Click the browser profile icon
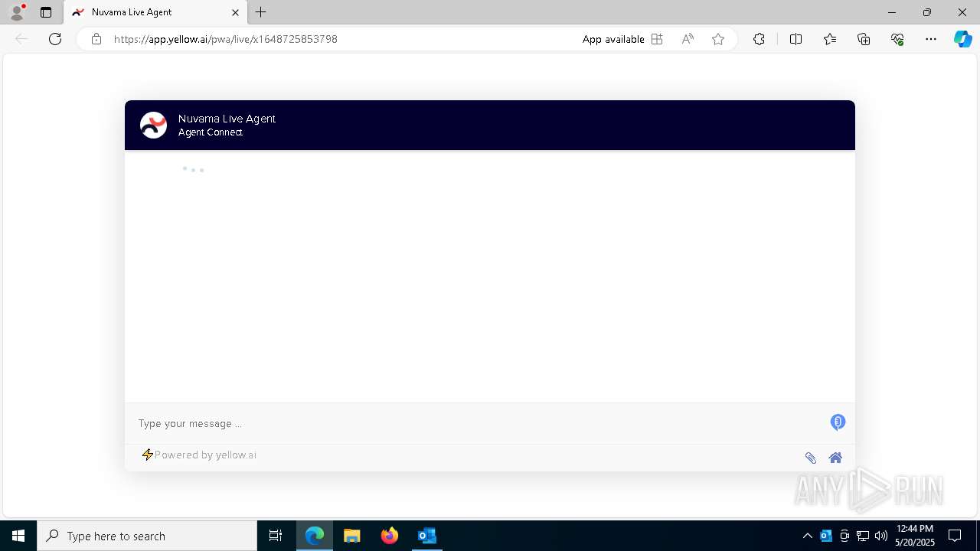Screen dimensions: 980x551 [17, 12]
